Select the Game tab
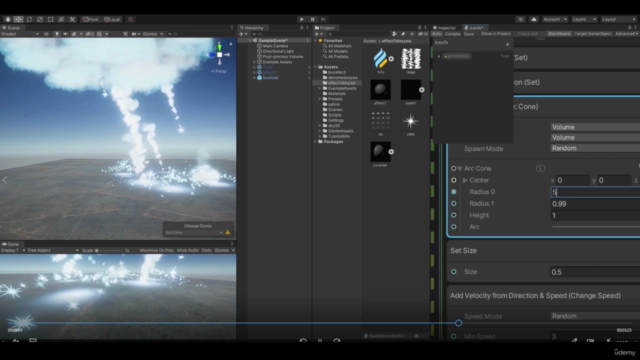Viewport: 640px width, 360px height. click(x=11, y=244)
